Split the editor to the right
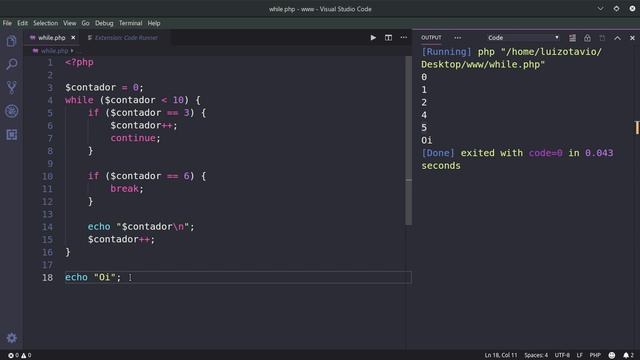 (x=388, y=38)
